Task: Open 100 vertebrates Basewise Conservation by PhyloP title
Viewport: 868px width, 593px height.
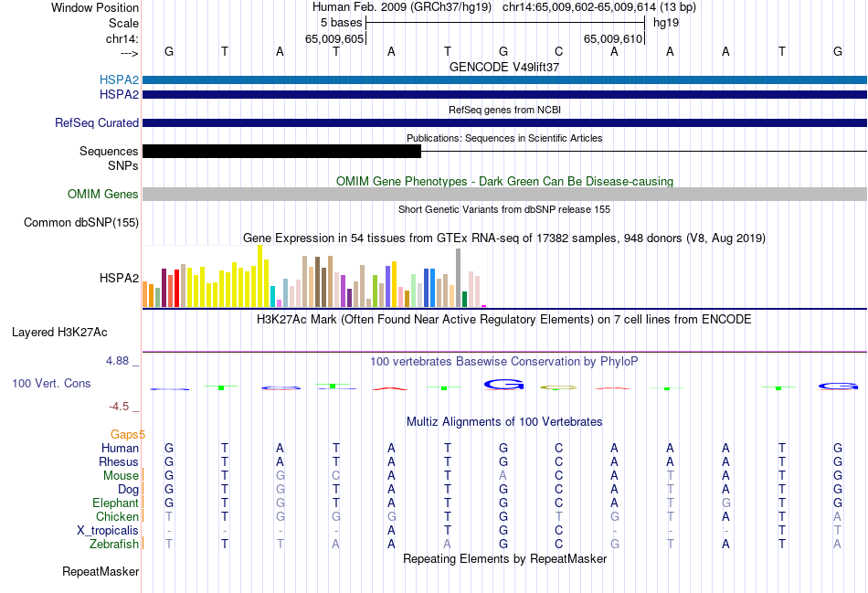Action: 504,362
